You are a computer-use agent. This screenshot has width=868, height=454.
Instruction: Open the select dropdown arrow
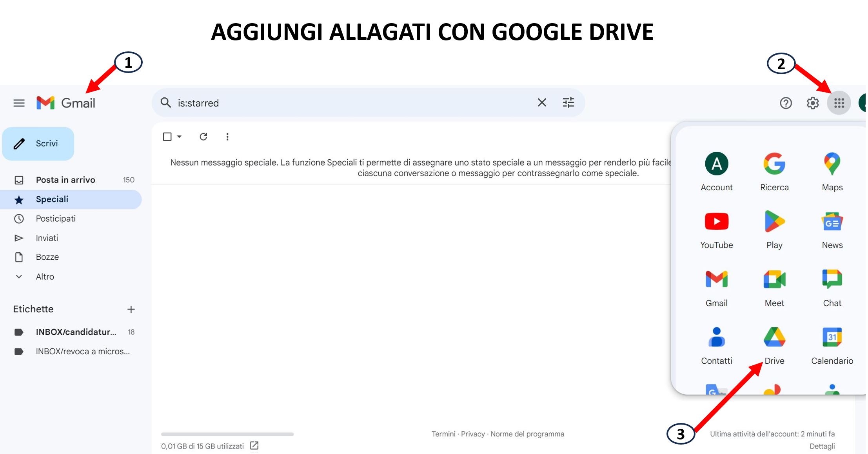pyautogui.click(x=179, y=137)
